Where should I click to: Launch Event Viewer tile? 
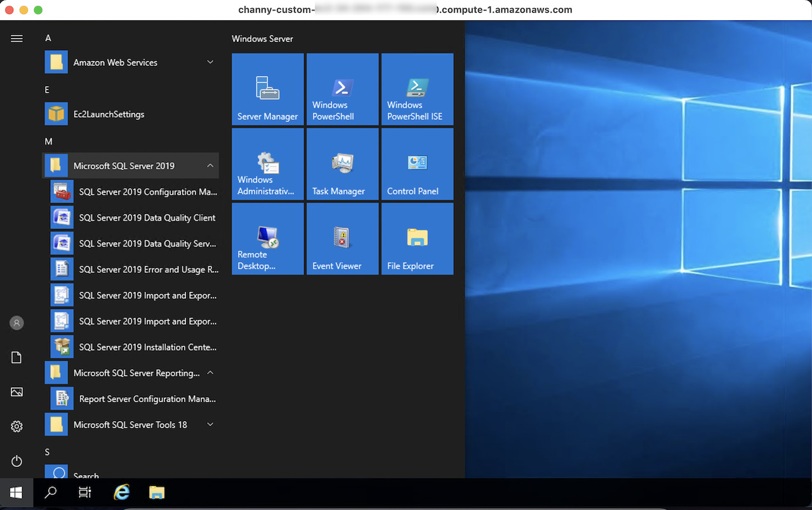coord(342,239)
